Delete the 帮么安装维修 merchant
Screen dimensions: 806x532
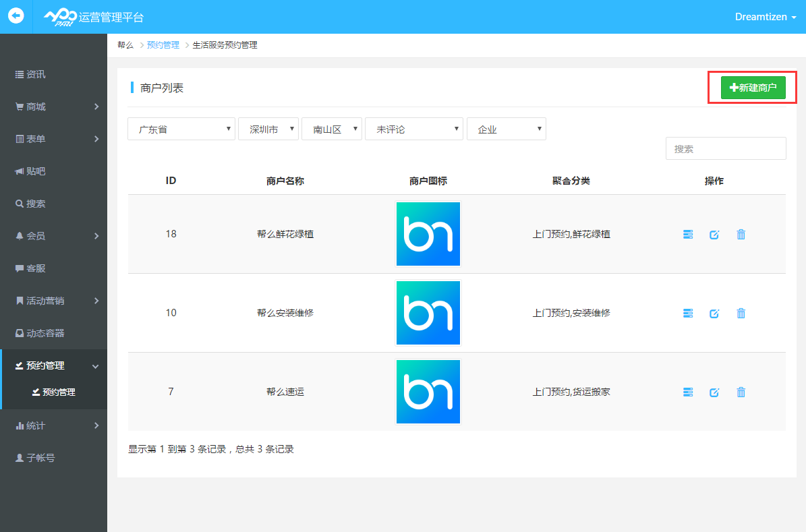pyautogui.click(x=741, y=313)
